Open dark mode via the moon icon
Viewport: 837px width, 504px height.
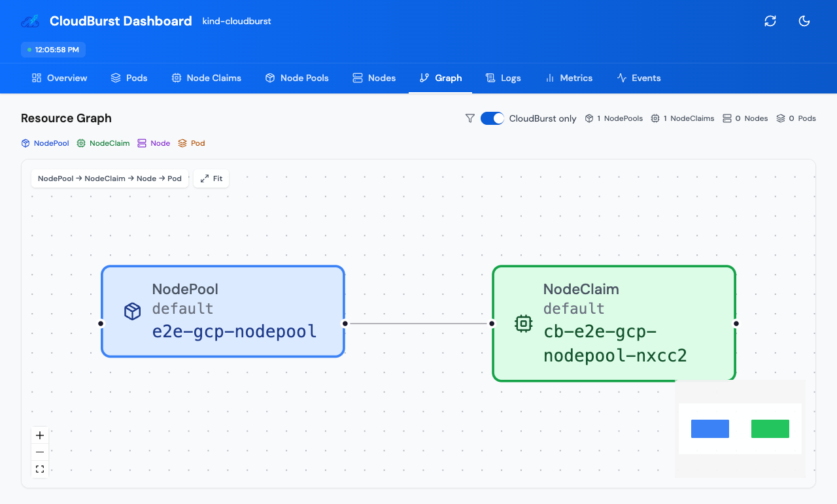click(x=804, y=21)
